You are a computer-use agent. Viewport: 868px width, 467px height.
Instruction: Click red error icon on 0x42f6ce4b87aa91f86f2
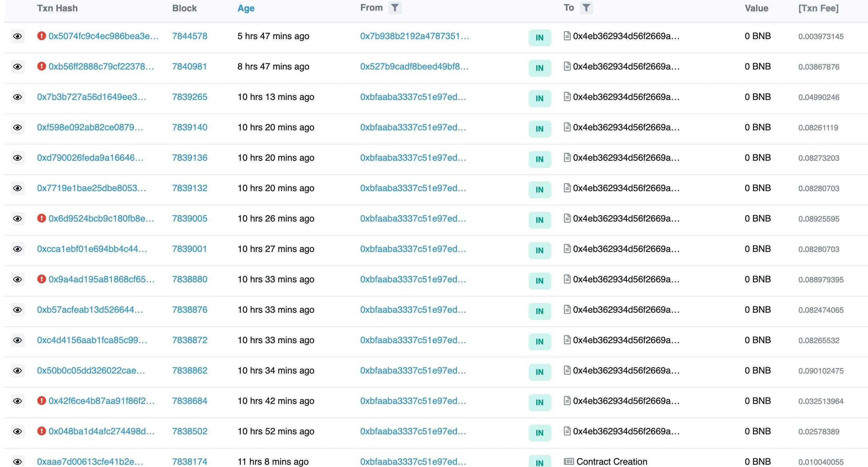pyautogui.click(x=41, y=401)
